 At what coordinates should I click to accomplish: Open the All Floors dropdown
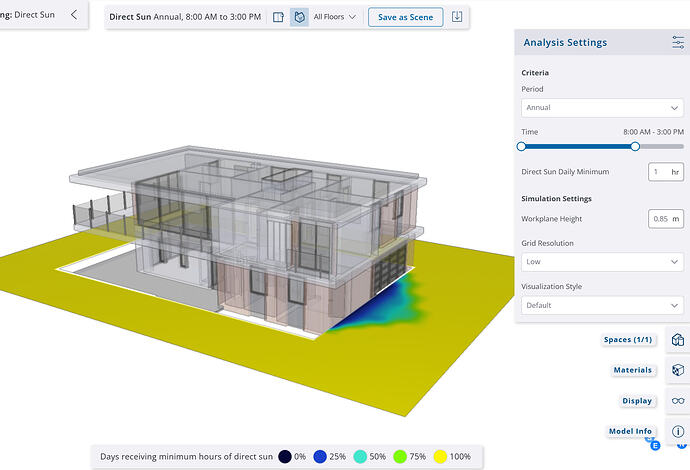click(x=334, y=17)
